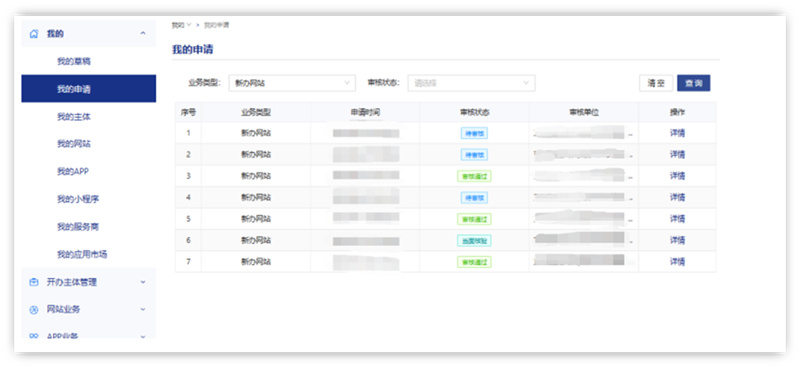Open 详情 link for row 1
This screenshot has width=800, height=368.
tap(677, 133)
